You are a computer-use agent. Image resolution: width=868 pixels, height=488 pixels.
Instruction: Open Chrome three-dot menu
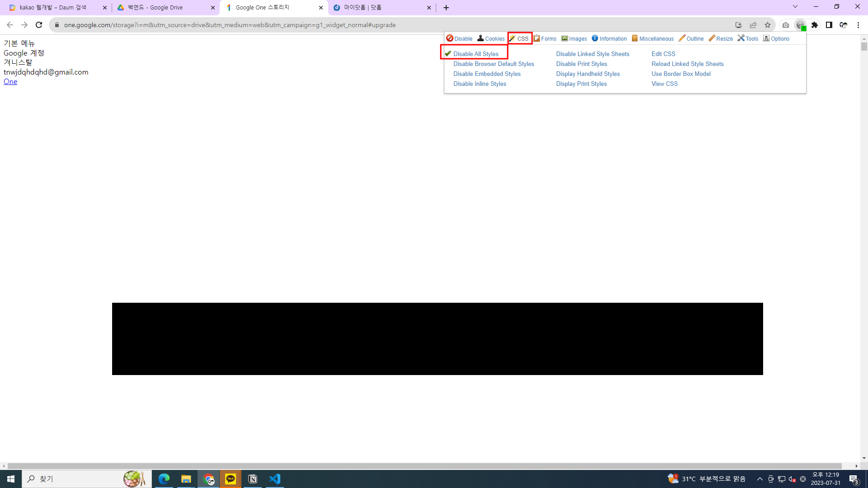858,25
